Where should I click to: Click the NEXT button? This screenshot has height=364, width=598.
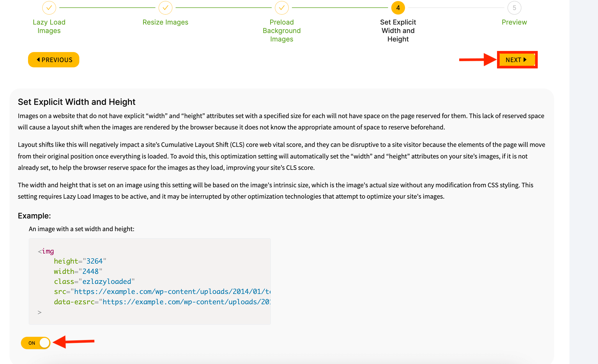click(517, 60)
